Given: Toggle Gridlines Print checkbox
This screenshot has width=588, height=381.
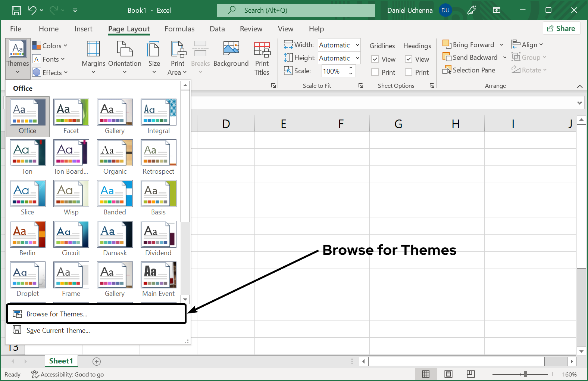Looking at the screenshot, I should pyautogui.click(x=375, y=72).
